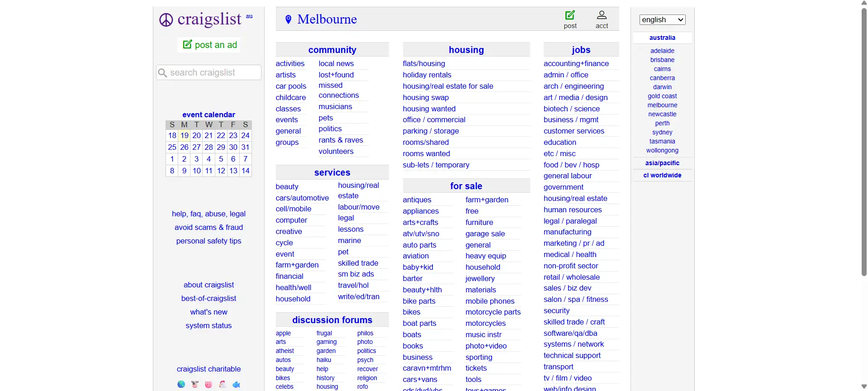
Task: Expand the asia/pacific region section
Action: coord(662,163)
